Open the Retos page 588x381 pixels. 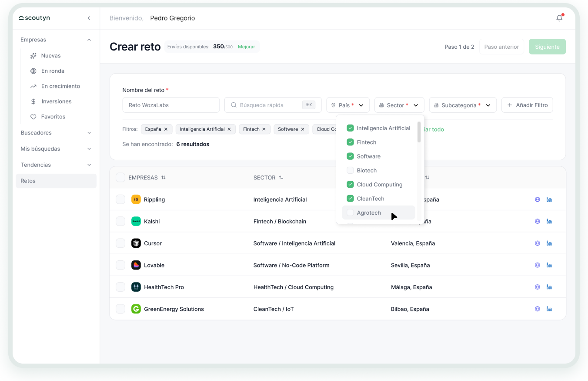56,181
